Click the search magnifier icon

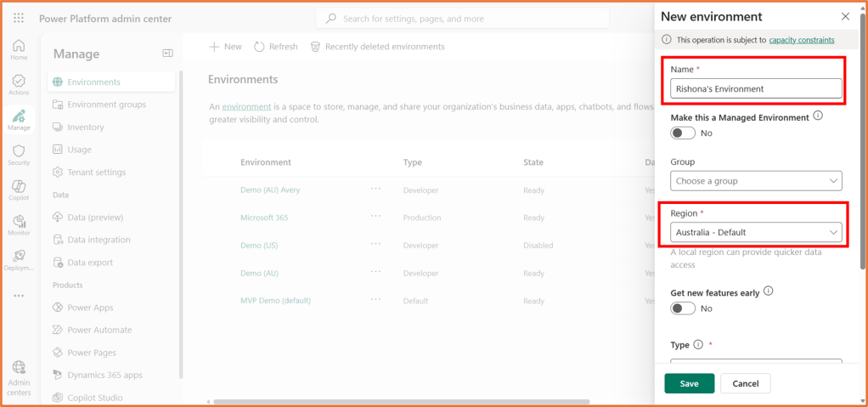click(331, 19)
